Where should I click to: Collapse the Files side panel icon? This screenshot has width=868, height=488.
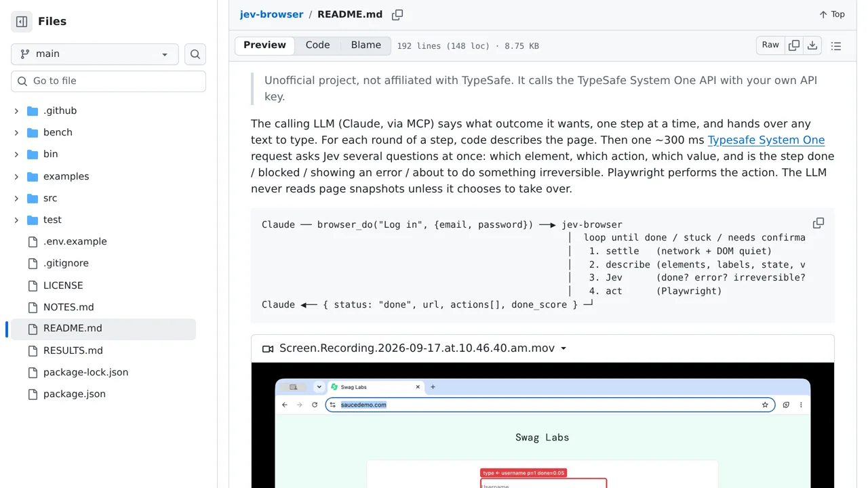tap(22, 22)
